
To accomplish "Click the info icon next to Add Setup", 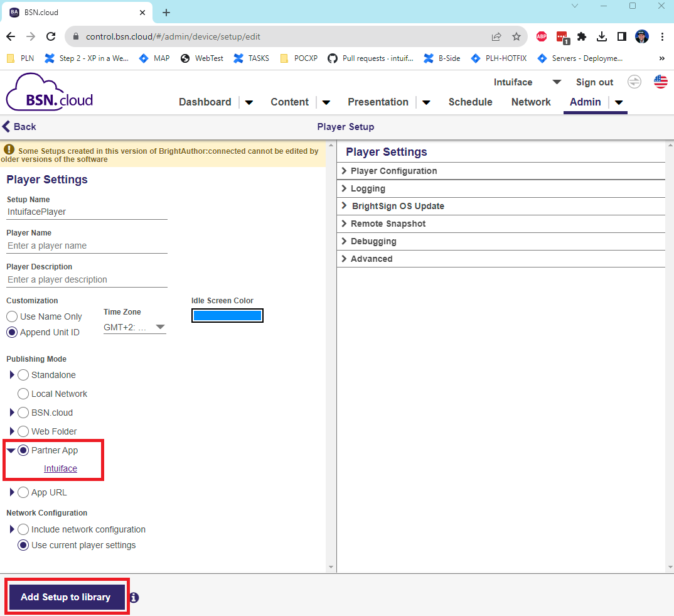I will (x=134, y=598).
